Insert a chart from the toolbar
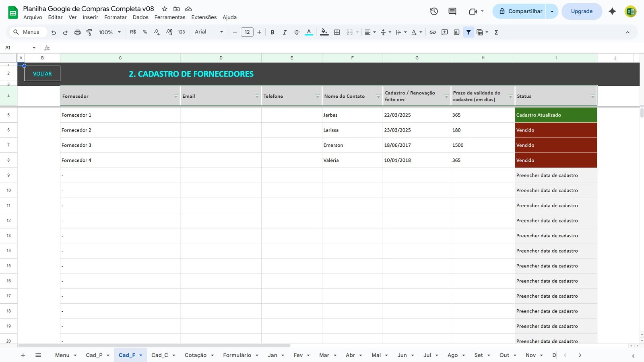The width and height of the screenshot is (644, 362). (x=456, y=32)
